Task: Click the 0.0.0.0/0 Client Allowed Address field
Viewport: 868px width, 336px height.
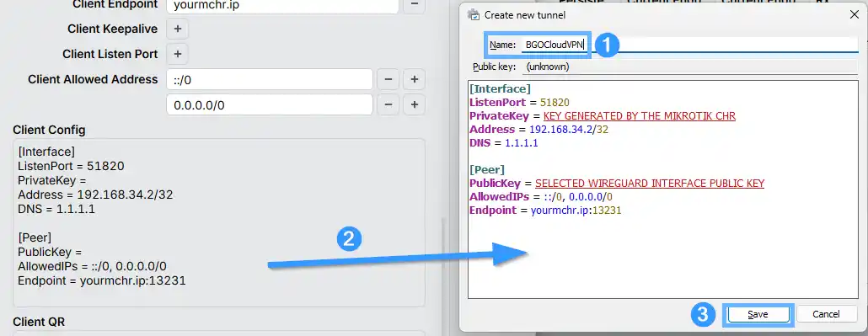Action: click(270, 105)
